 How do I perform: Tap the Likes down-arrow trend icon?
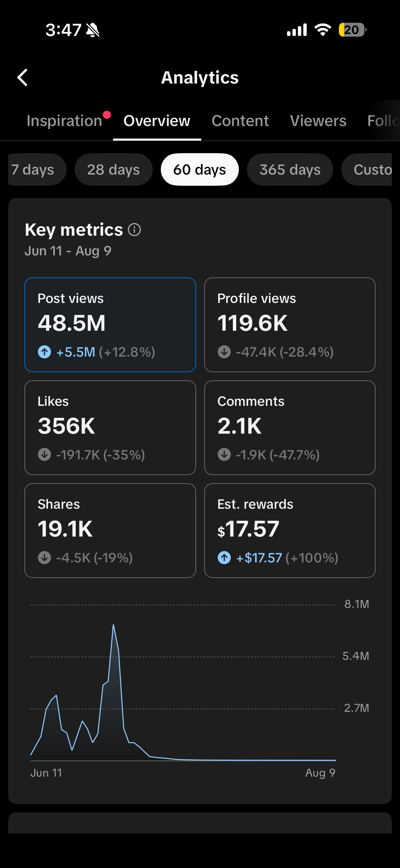point(44,454)
